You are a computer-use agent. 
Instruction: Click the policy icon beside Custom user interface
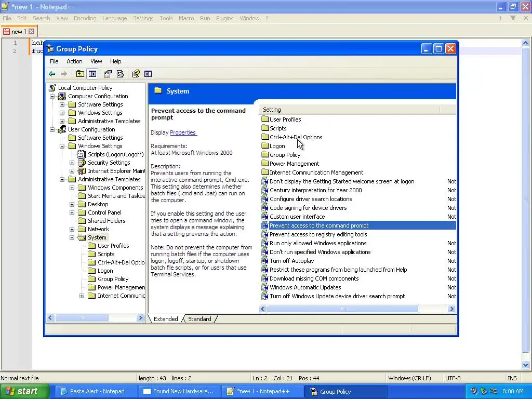(x=264, y=217)
